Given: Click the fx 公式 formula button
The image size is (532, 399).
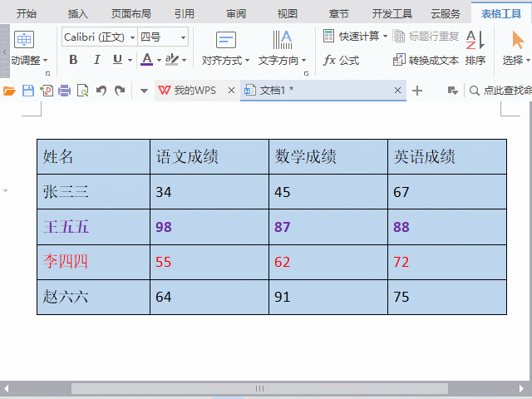Looking at the screenshot, I should 341,61.
